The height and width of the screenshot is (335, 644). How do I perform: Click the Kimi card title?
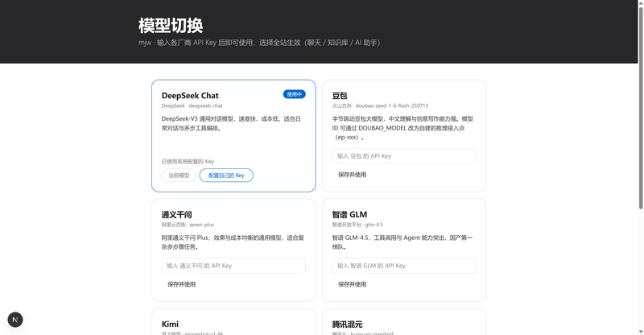(x=170, y=325)
